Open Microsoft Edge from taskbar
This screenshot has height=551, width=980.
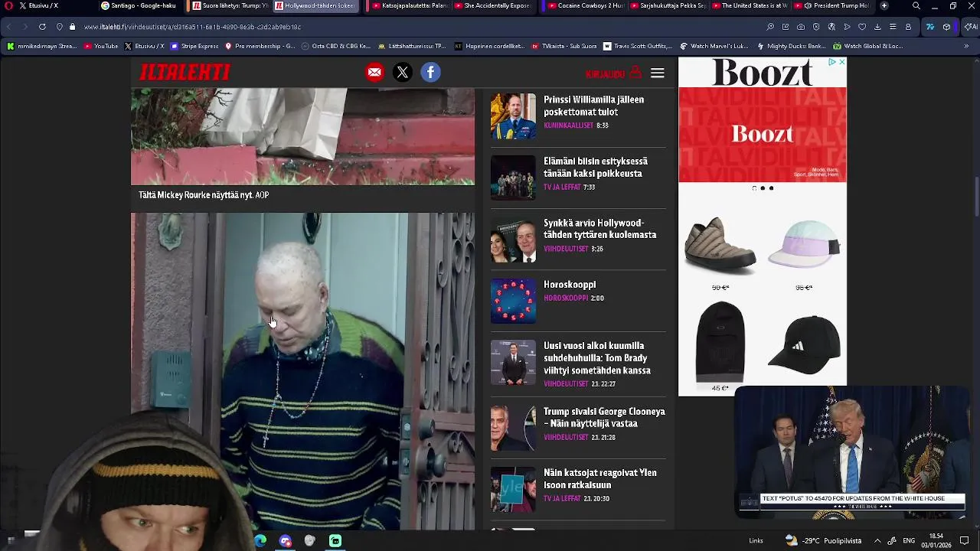pyautogui.click(x=261, y=541)
